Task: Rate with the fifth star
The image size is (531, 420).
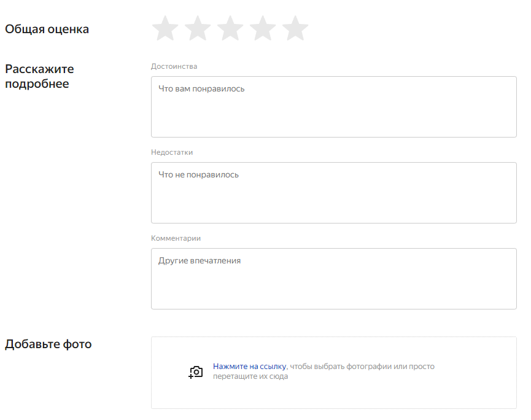Action: click(295, 28)
